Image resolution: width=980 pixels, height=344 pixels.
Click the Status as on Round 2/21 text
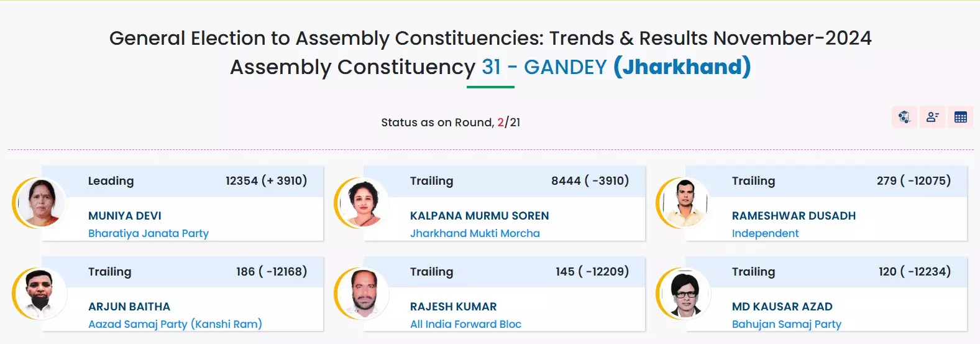pyautogui.click(x=451, y=123)
